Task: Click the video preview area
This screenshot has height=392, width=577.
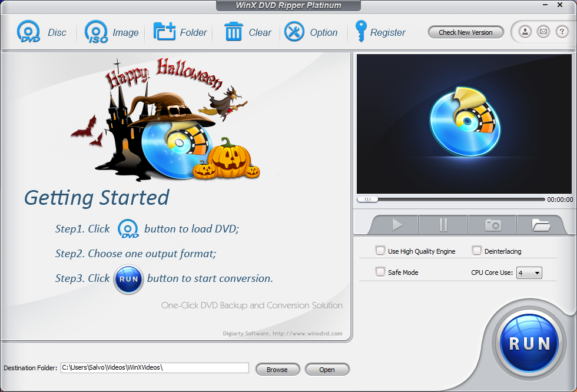Action: coord(464,124)
